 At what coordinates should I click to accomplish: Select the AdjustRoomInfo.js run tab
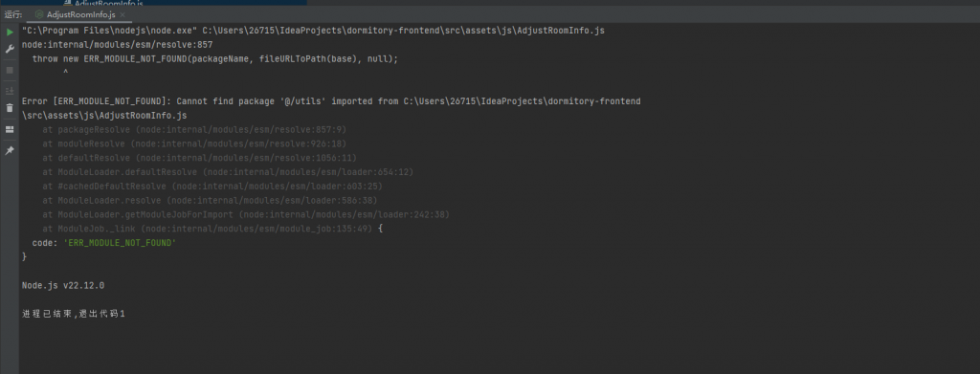point(80,14)
